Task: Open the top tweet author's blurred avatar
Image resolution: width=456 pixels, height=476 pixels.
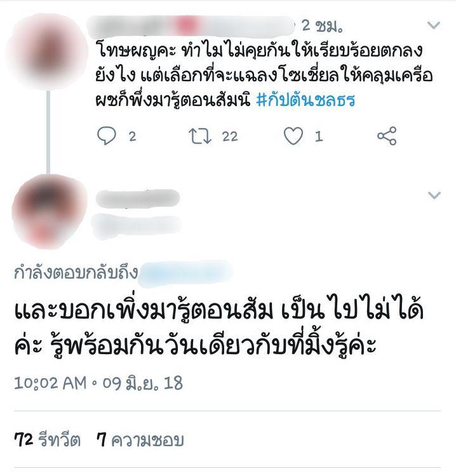Action: [x=48, y=51]
